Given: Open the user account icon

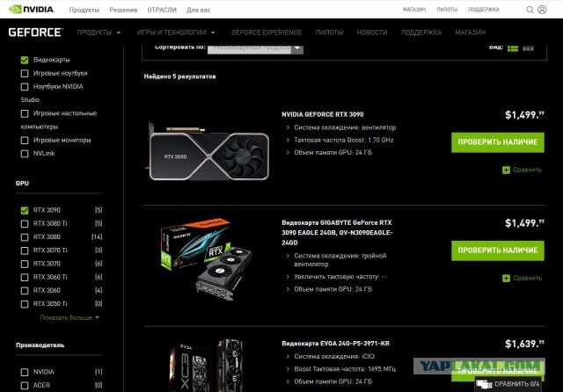Looking at the screenshot, I should tap(542, 10).
